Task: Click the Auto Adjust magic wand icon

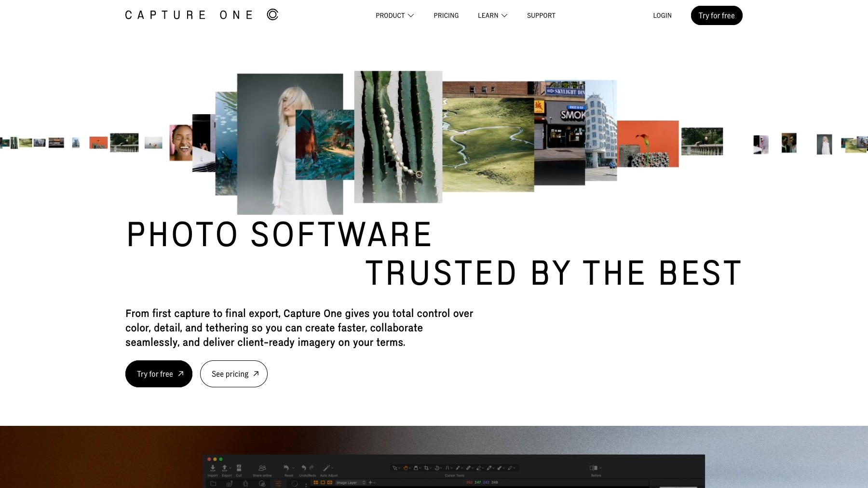Action: [x=326, y=468]
